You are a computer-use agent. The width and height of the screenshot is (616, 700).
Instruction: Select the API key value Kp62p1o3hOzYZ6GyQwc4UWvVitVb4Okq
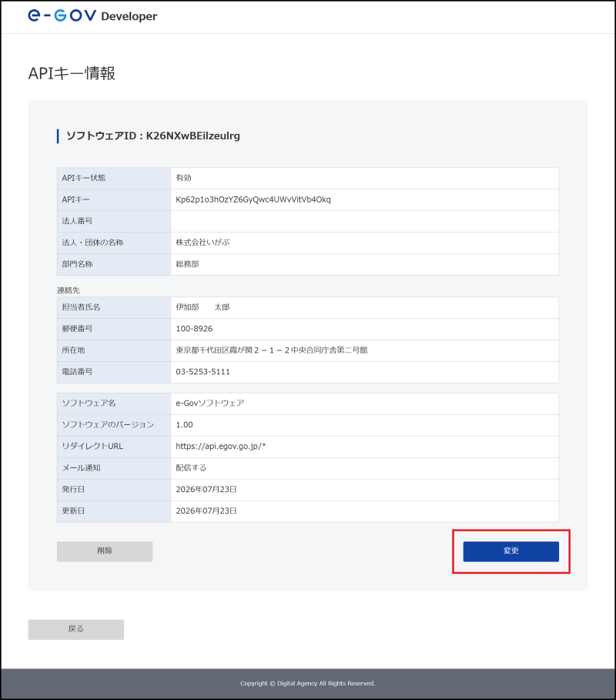coord(253,199)
